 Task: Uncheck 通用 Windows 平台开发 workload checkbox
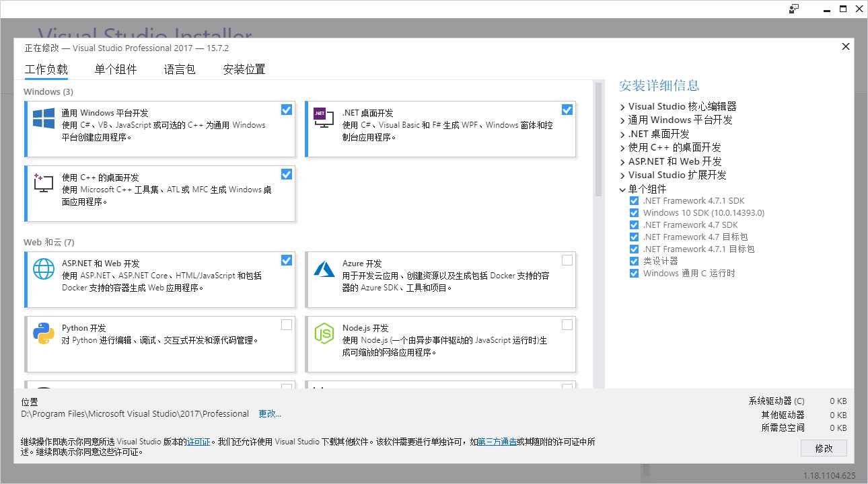287,109
